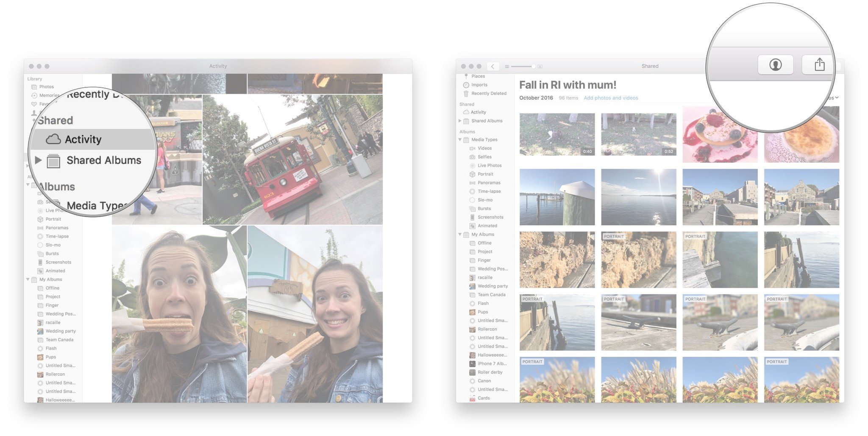Collapse Media Types in right sidebar
This screenshot has height=436, width=868.
coord(460,140)
